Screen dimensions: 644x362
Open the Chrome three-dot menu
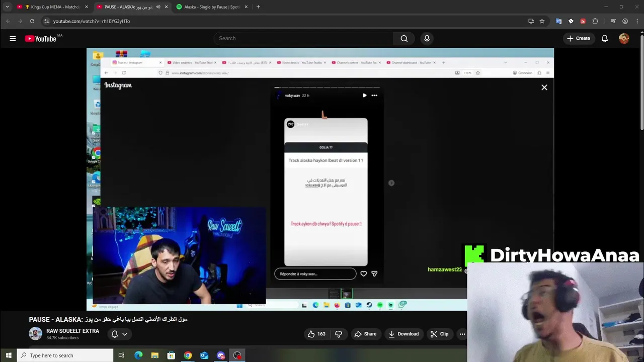[x=637, y=21]
